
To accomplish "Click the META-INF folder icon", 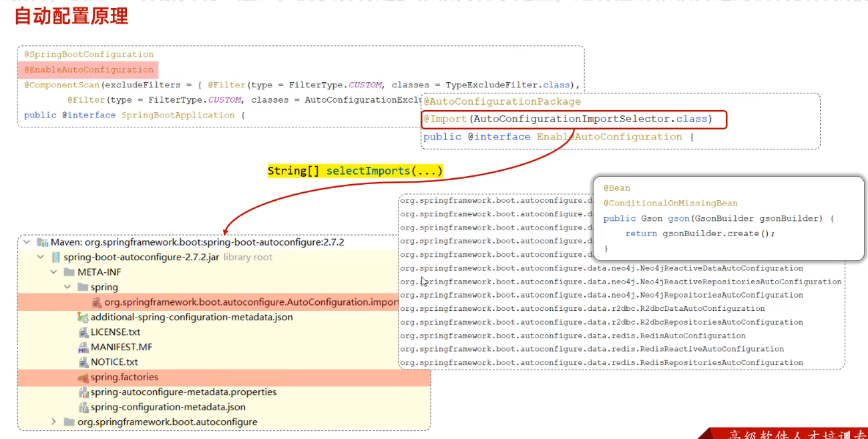I will (x=69, y=272).
